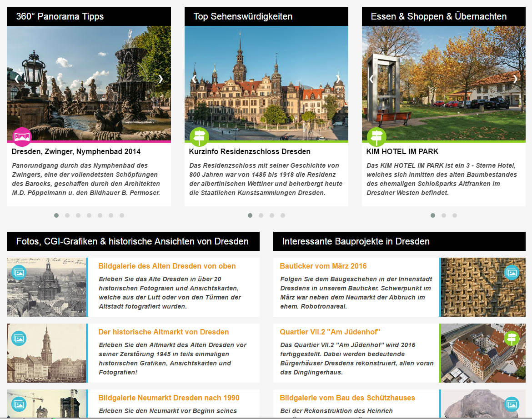
Task: Select last pagination dot under Top Sehenswürdigkeiten
Action: pyautogui.click(x=283, y=215)
